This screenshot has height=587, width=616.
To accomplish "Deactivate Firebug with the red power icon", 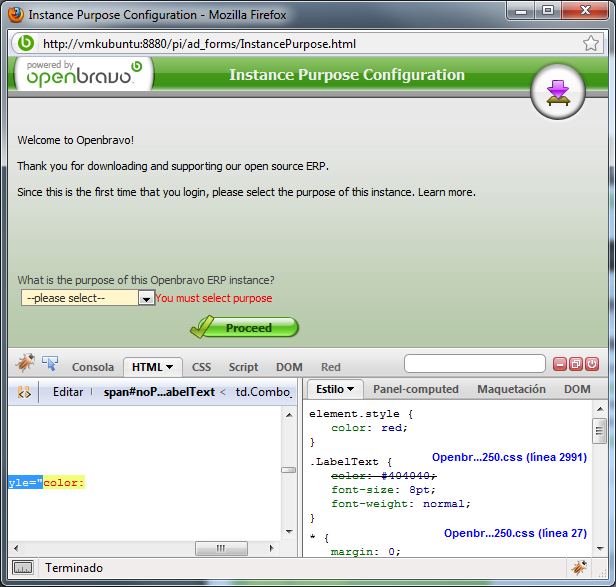I will pyautogui.click(x=592, y=364).
